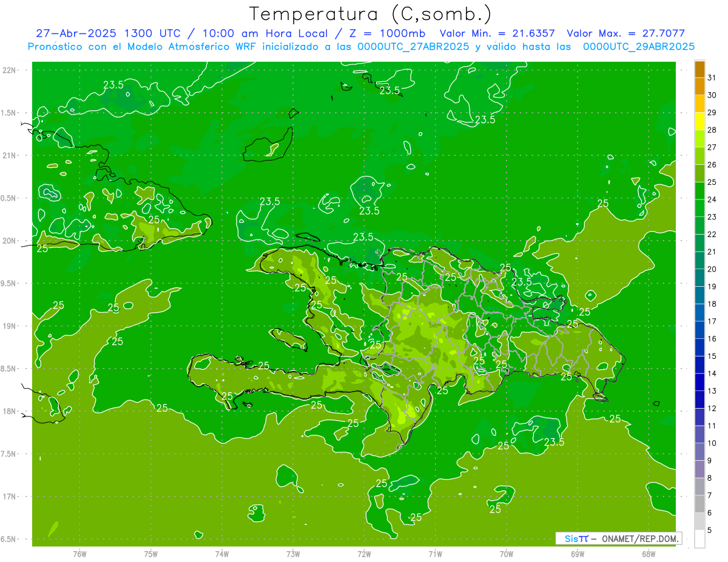Viewport: 728px width, 562px height.
Task: Pick the purple color bar segment between 8 and 9
Action: point(699,469)
